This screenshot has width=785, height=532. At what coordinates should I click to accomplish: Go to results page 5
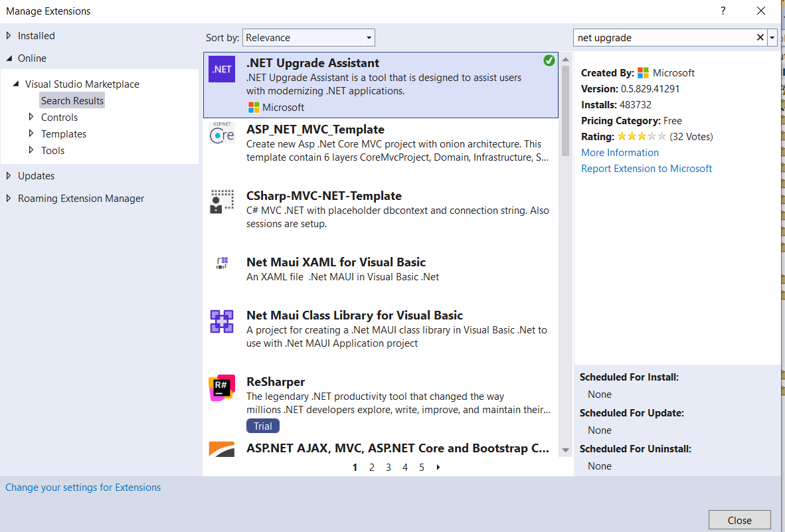[422, 468]
